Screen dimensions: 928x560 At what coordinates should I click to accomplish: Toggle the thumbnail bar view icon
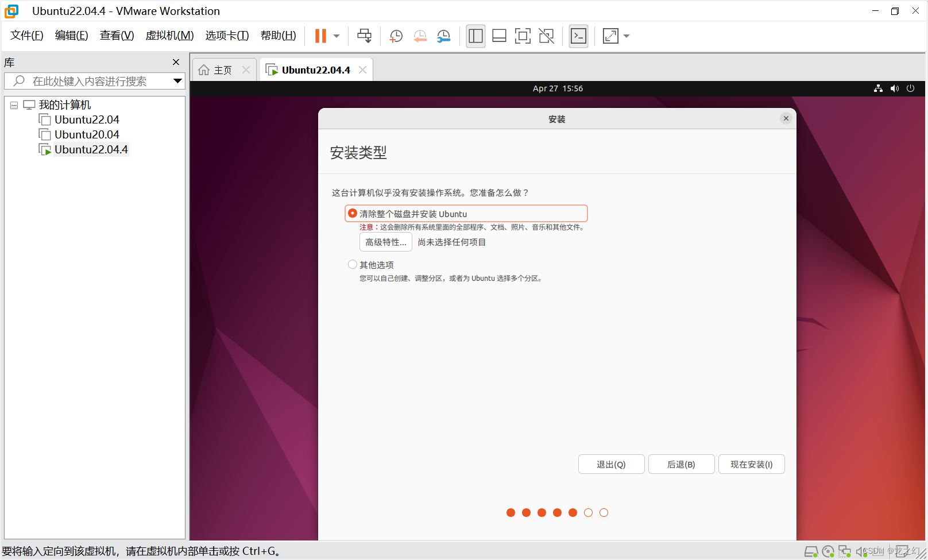click(499, 36)
